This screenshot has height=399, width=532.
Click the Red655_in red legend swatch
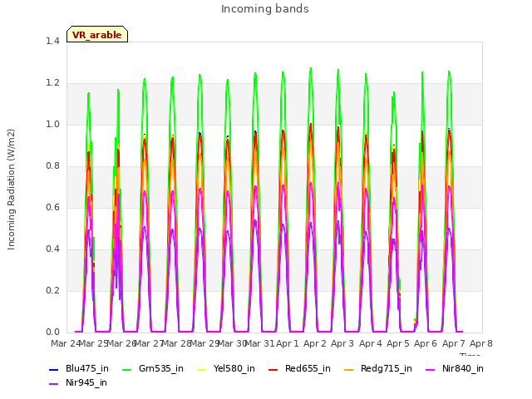273,369
